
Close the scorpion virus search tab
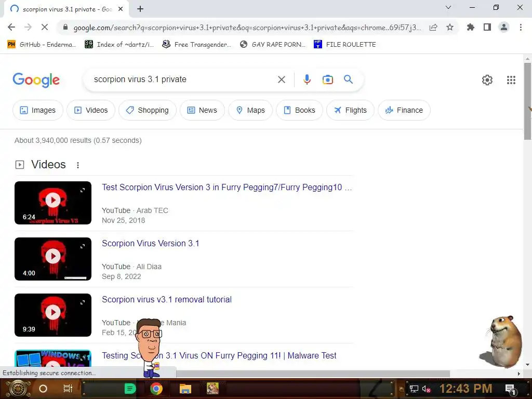click(x=121, y=9)
